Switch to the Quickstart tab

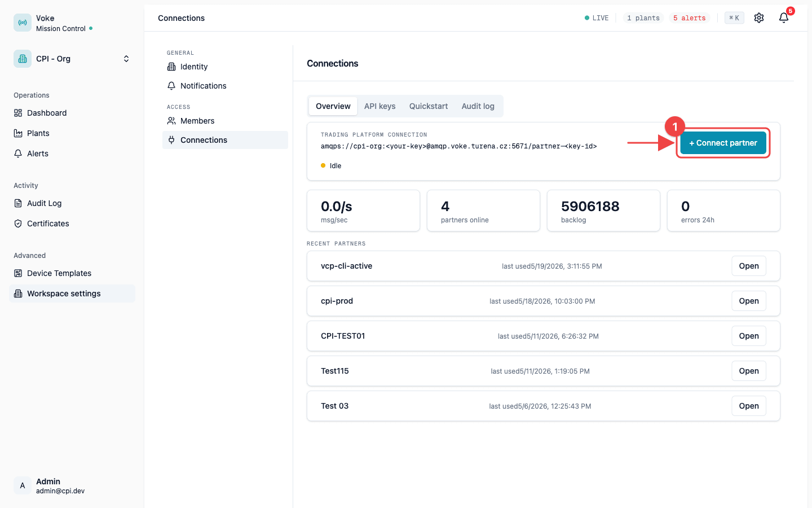point(429,106)
